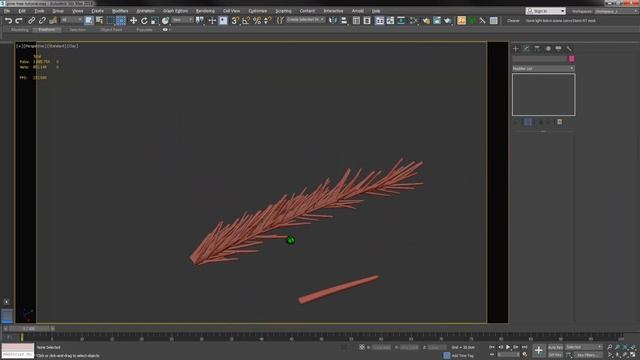Toggle the 3D Snaps button
This screenshot has height=360, width=640.
(x=235, y=20)
